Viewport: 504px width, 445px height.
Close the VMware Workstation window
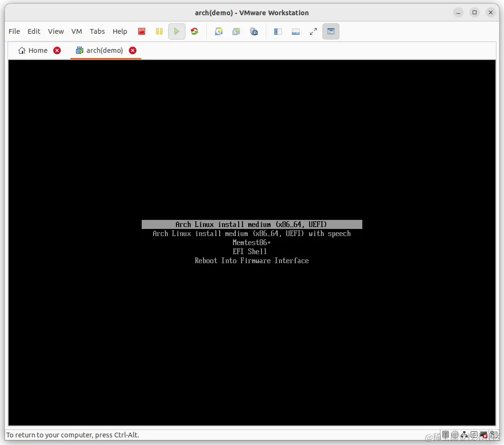click(x=491, y=12)
